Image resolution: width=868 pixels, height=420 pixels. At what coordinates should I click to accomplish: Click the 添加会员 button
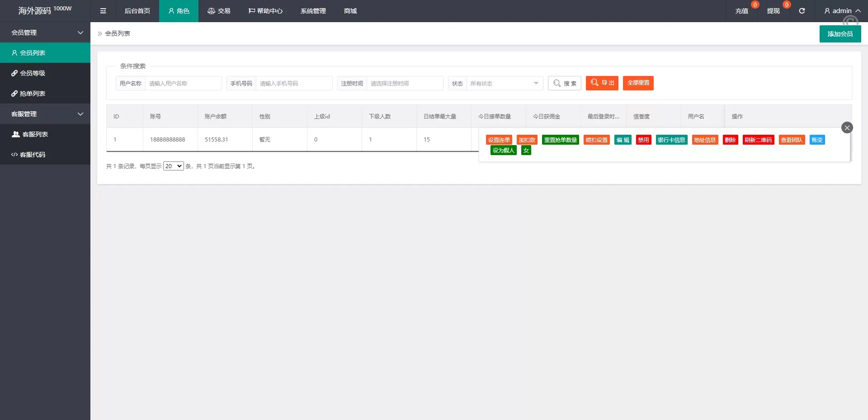(x=840, y=34)
